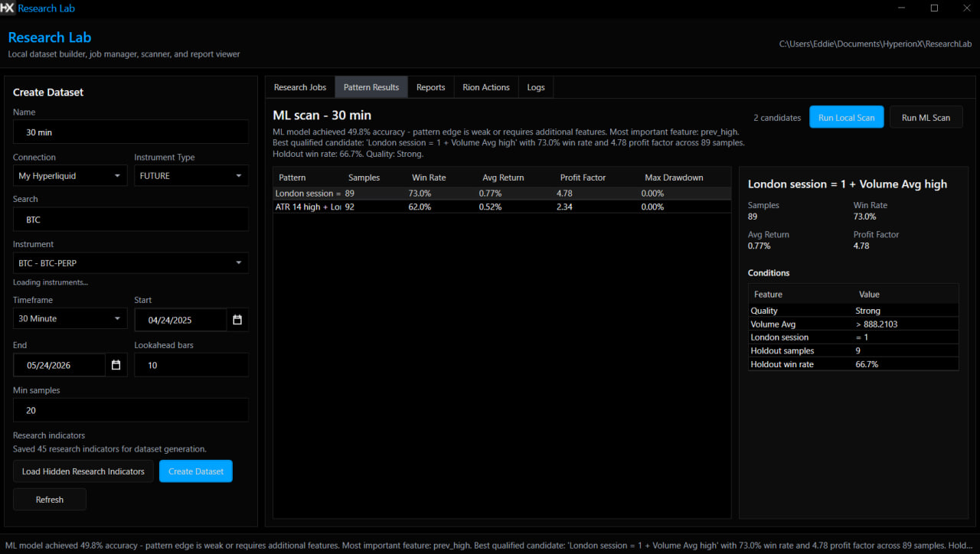Click the bottom status bar message
The width and height of the screenshot is (980, 554).
(490, 546)
